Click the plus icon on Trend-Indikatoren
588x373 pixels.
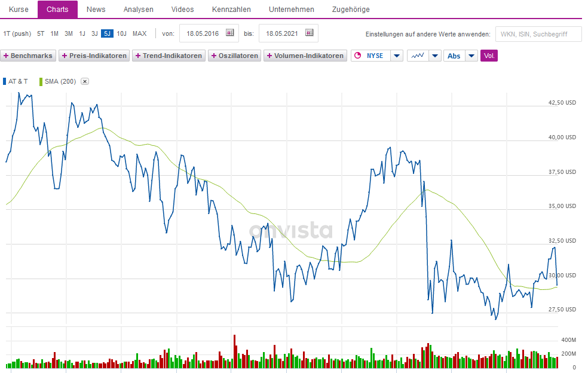point(138,56)
